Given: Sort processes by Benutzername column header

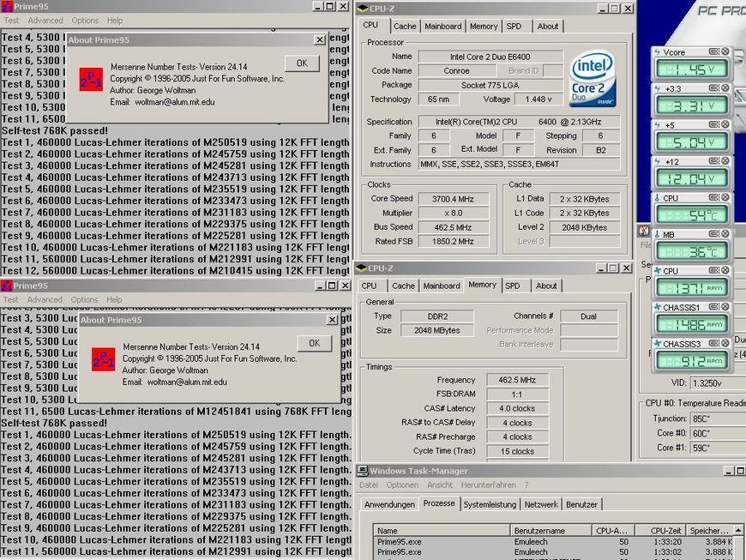Looking at the screenshot, I should pos(551,530).
